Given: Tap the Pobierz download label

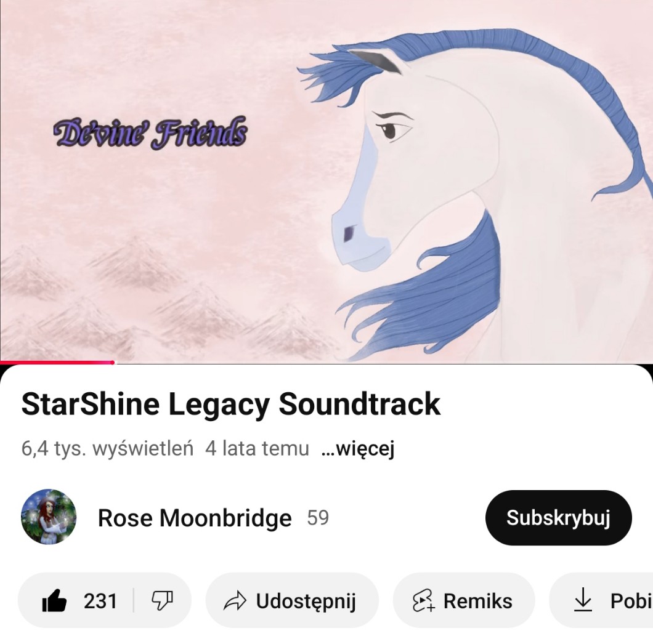Looking at the screenshot, I should (x=631, y=601).
